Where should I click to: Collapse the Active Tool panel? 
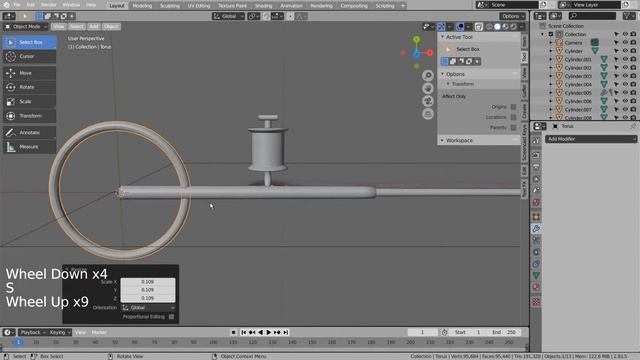click(x=442, y=37)
